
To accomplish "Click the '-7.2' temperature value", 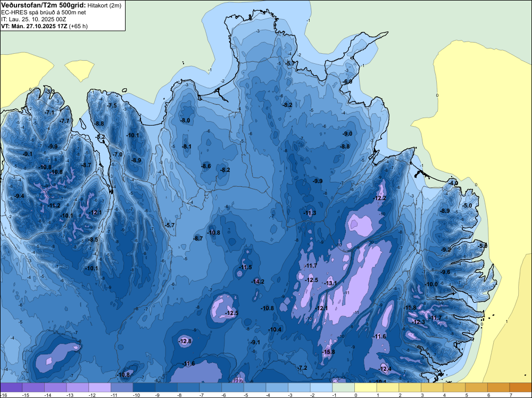I will (x=302, y=368).
